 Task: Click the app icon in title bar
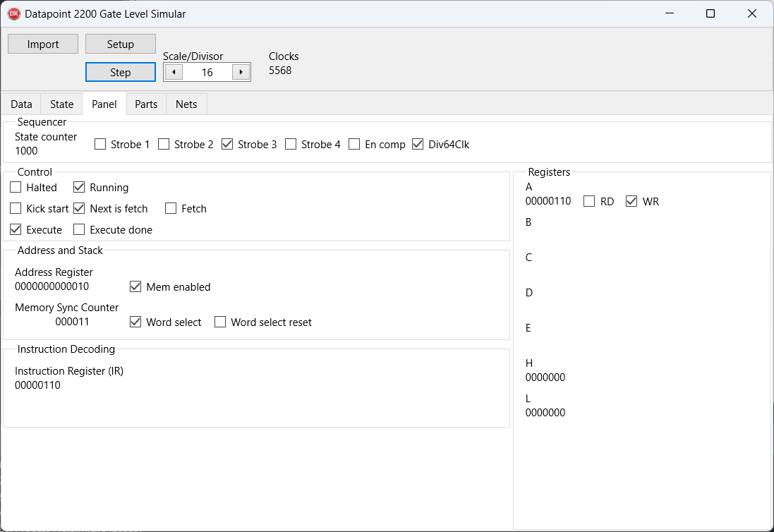click(x=14, y=14)
